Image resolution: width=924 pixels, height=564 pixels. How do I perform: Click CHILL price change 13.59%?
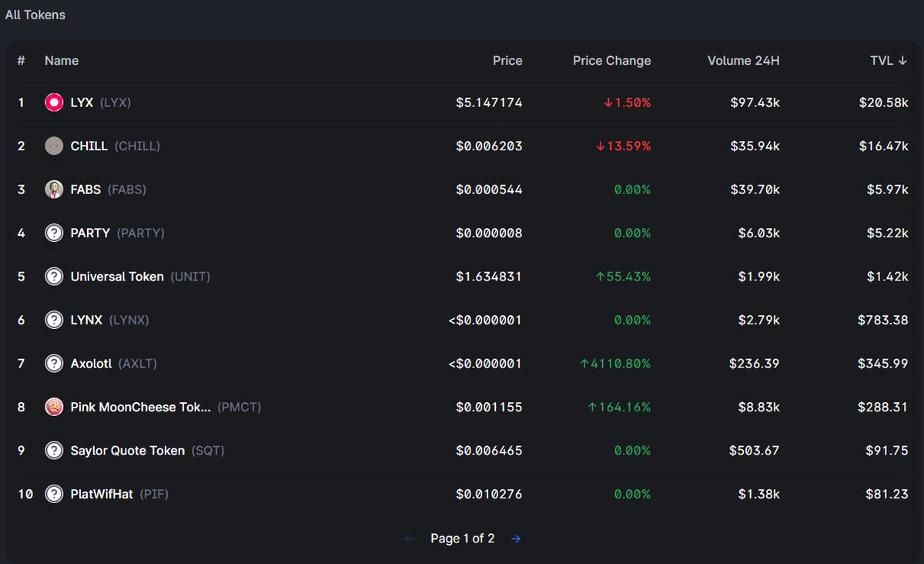click(x=624, y=146)
